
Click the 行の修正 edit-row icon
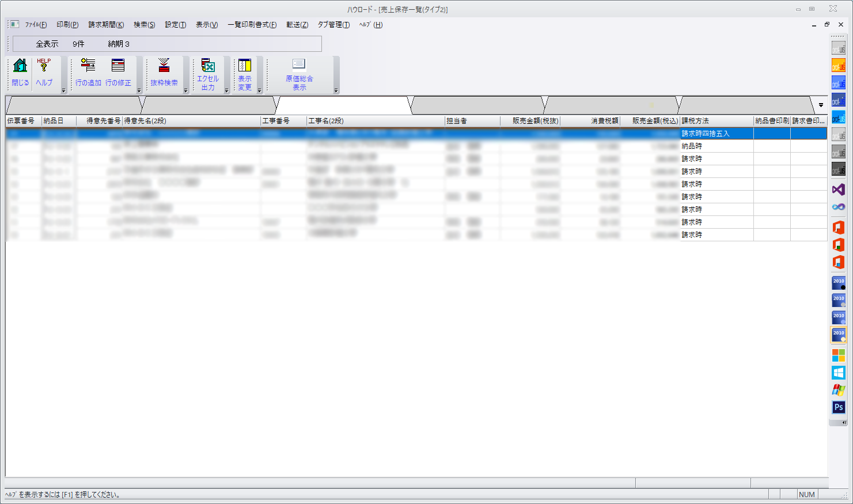pos(118,66)
